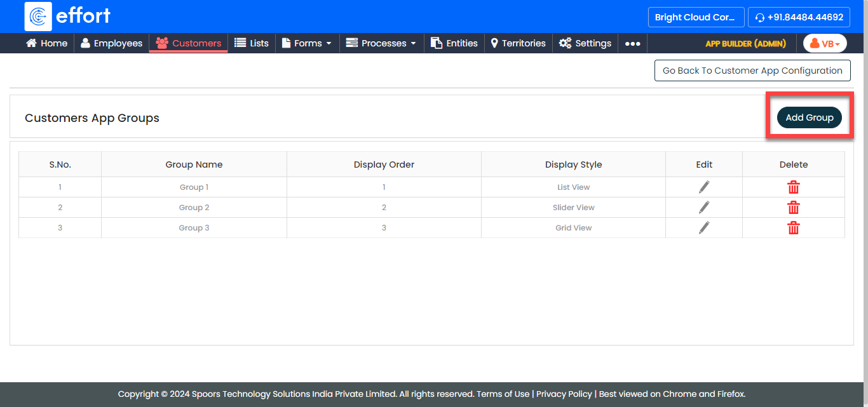The width and height of the screenshot is (868, 407).
Task: Open the Employees menu item
Action: click(x=111, y=43)
